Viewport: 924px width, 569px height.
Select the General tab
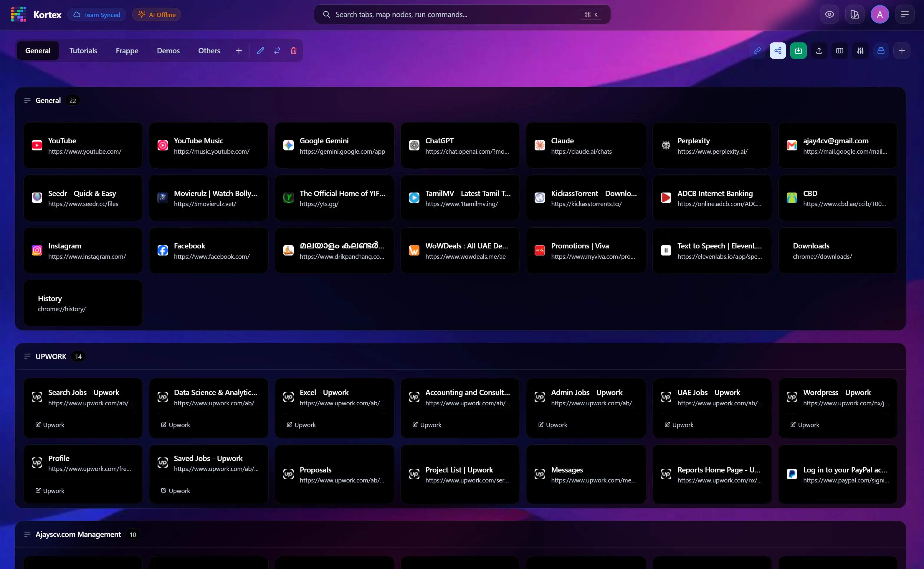pos(38,50)
